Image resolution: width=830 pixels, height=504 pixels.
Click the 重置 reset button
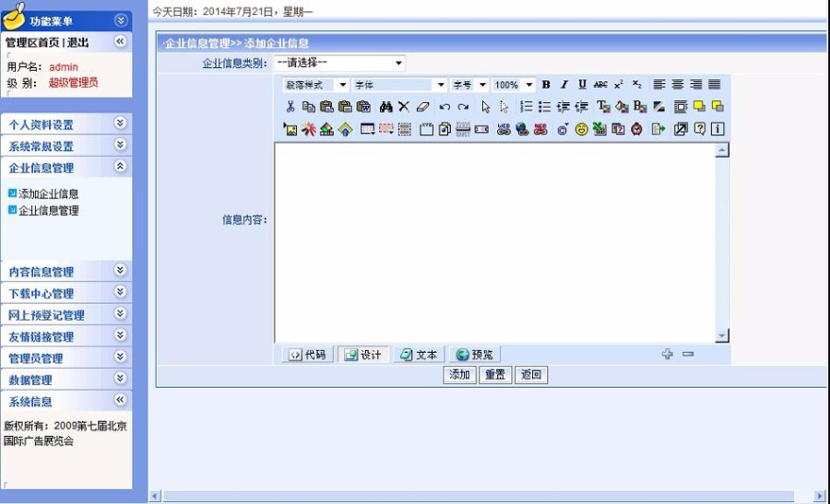point(495,375)
